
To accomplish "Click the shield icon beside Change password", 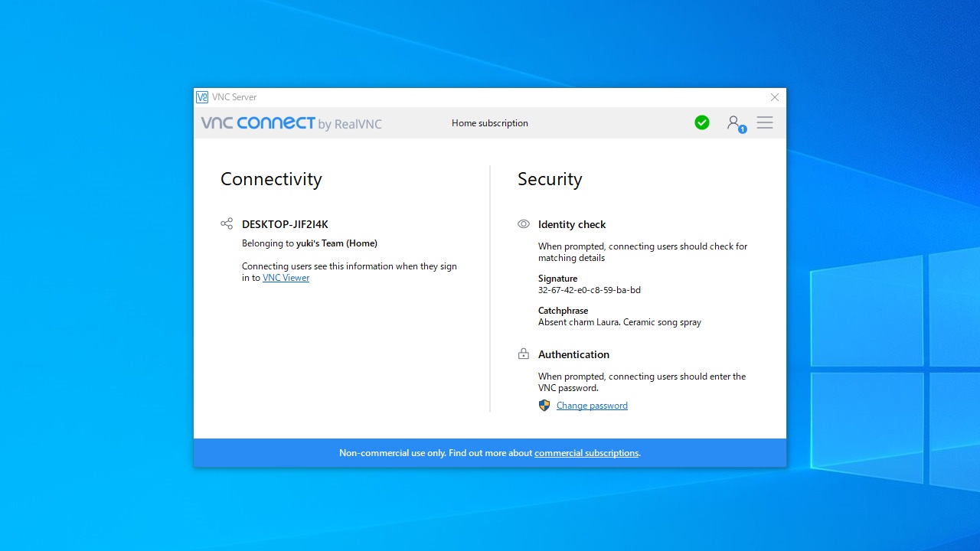I will pyautogui.click(x=544, y=406).
